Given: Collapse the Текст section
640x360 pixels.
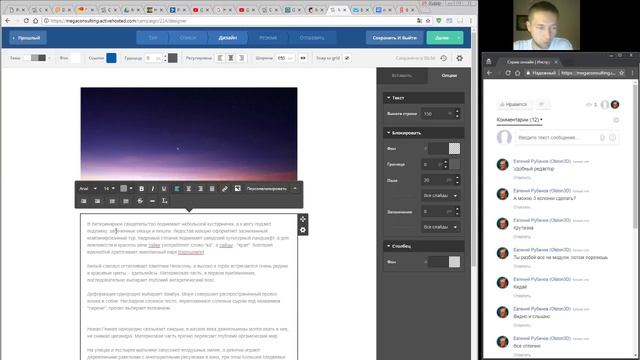Looking at the screenshot, I should [x=423, y=98].
